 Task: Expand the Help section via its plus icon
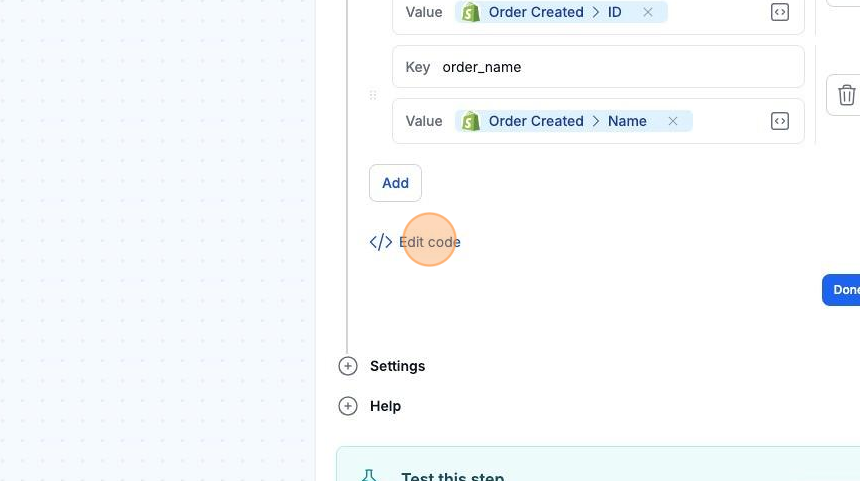pos(348,406)
